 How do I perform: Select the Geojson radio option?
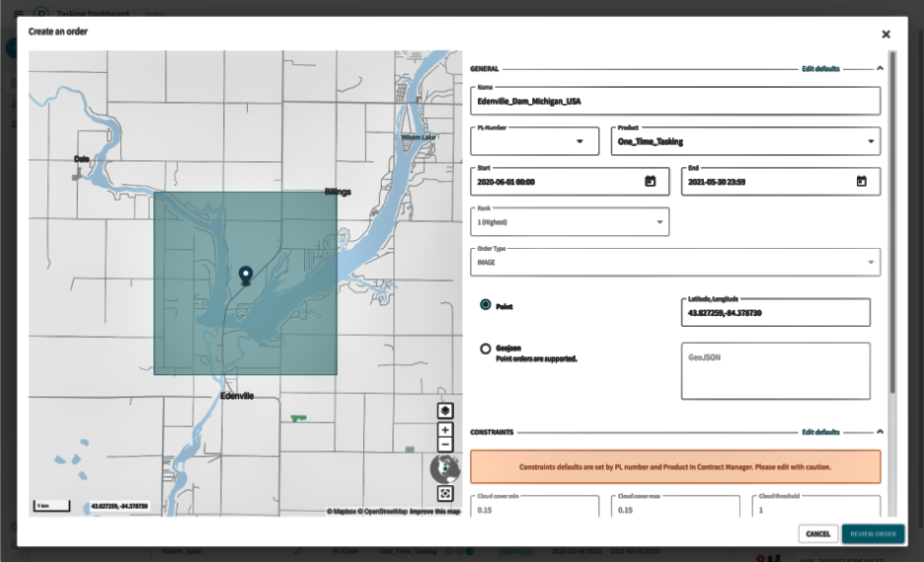[x=486, y=349]
